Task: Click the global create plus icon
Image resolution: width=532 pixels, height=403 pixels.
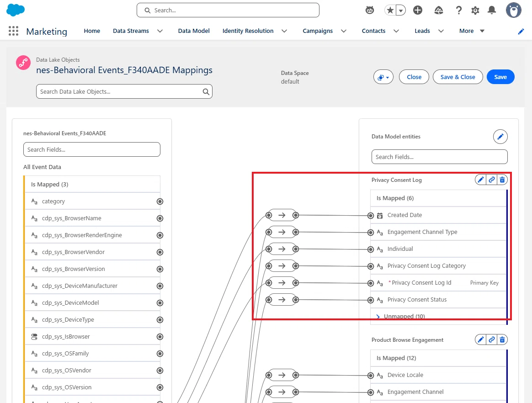Action: pyautogui.click(x=418, y=10)
